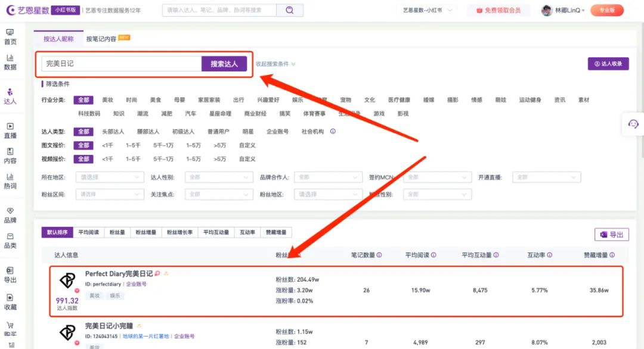
Task: Sort results by the 粉丝量 tab
Action: pyautogui.click(x=117, y=232)
